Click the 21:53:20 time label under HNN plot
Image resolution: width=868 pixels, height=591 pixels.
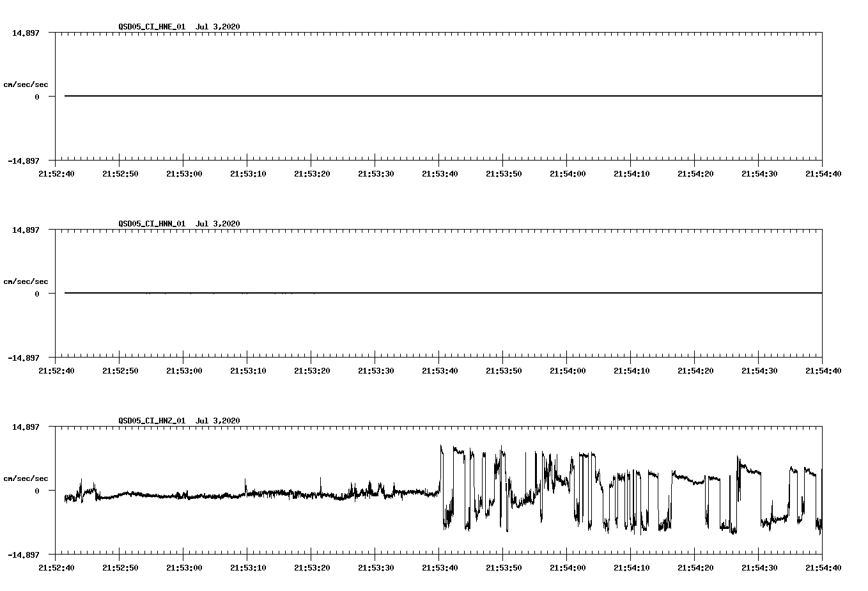[312, 370]
